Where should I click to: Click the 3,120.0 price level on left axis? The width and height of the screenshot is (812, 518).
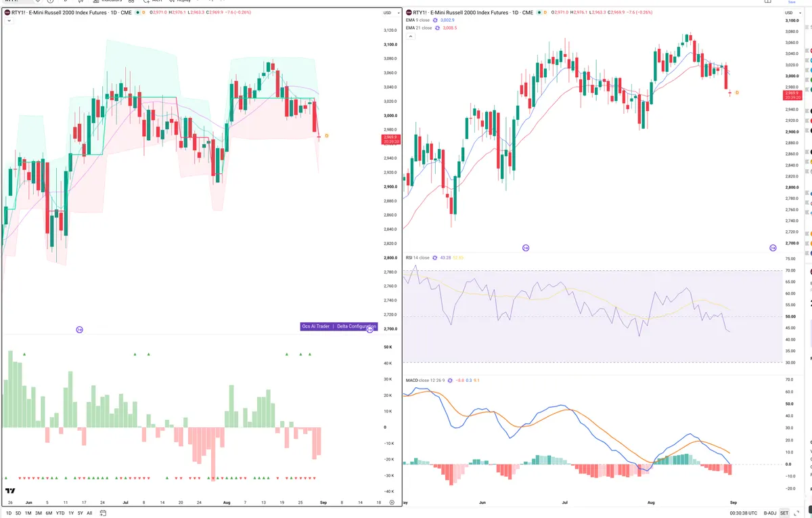click(x=390, y=30)
